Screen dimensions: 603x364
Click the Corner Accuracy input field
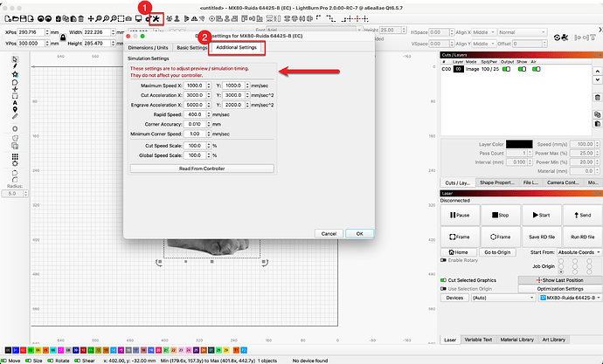[195, 125]
